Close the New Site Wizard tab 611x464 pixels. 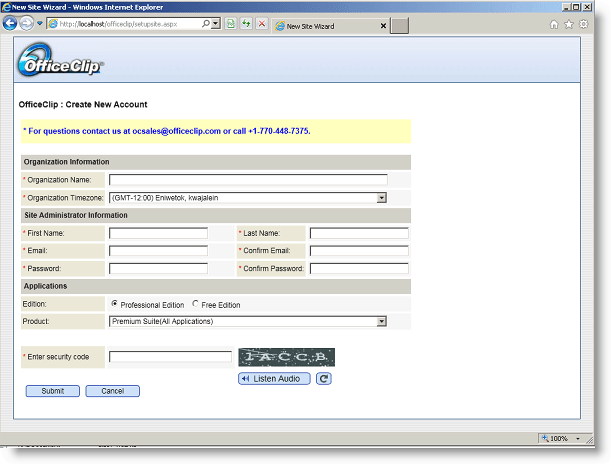(x=383, y=26)
